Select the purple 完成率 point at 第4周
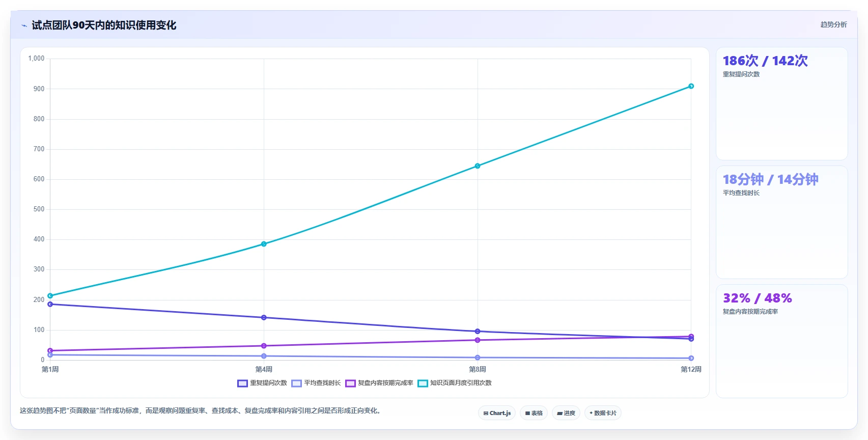This screenshot has width=868, height=440. [x=264, y=346]
